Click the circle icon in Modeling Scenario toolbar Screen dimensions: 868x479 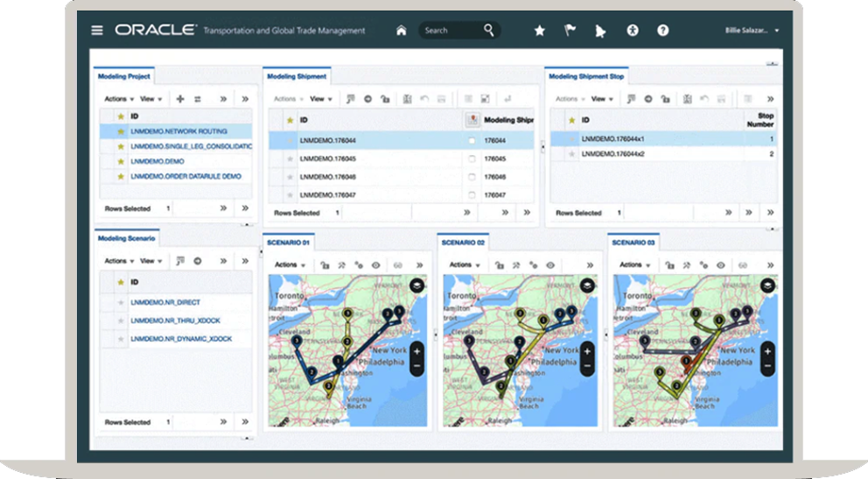197,261
